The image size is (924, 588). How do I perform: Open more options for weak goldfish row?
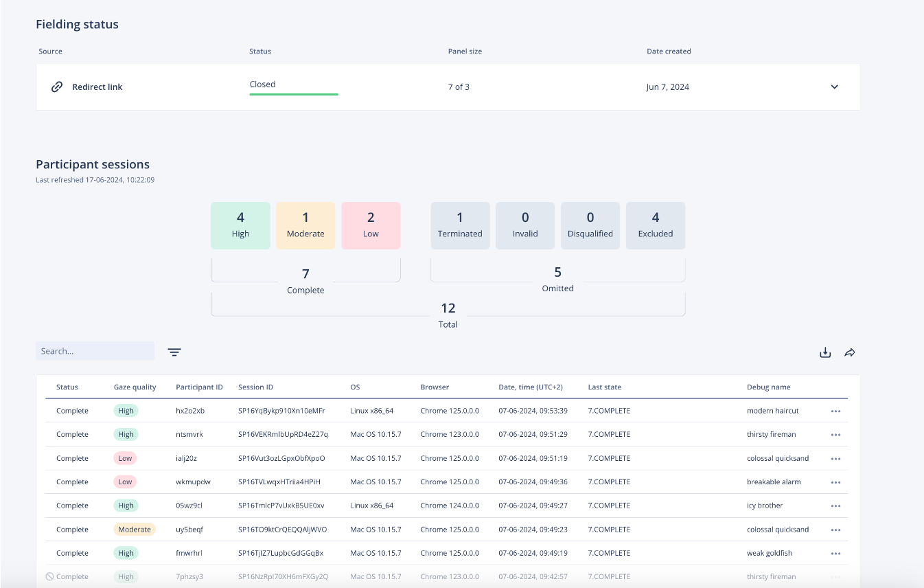point(835,554)
